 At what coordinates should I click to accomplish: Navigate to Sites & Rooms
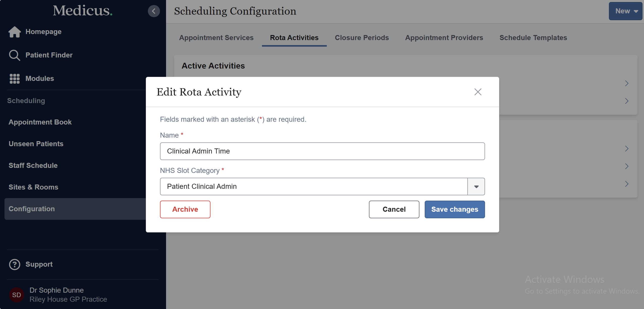33,187
